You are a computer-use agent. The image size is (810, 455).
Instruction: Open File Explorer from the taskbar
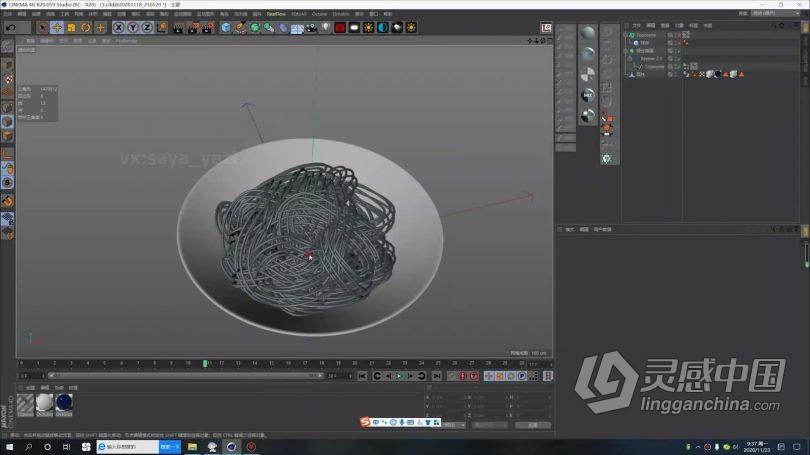click(192, 447)
